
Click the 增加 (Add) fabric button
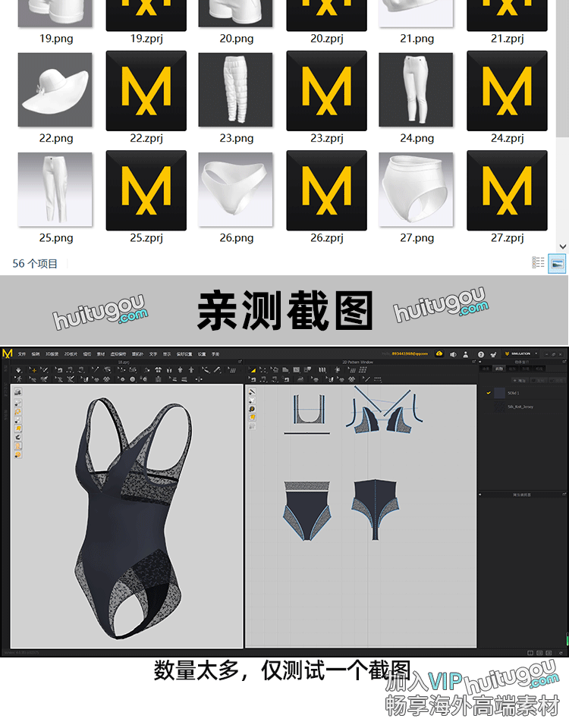522,380
